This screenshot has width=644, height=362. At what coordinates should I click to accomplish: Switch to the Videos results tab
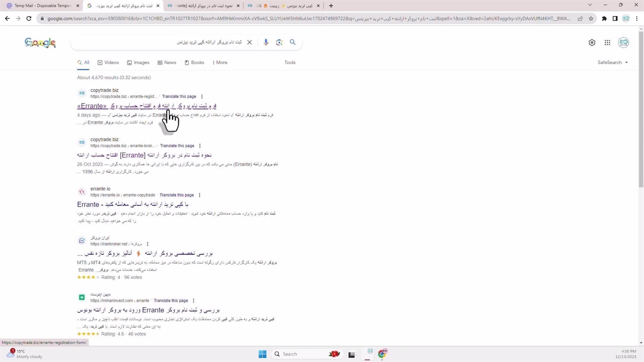[108, 62]
